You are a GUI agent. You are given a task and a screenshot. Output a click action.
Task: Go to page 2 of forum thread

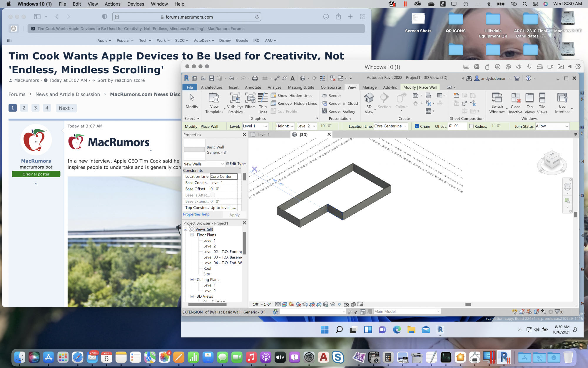[x=24, y=108]
